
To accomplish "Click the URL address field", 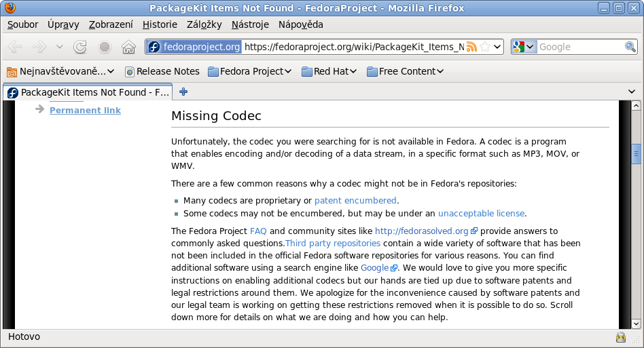I will click(353, 47).
